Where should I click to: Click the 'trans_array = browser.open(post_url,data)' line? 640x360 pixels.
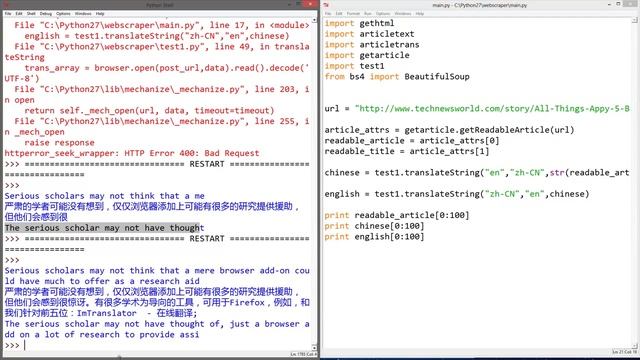coord(167,68)
